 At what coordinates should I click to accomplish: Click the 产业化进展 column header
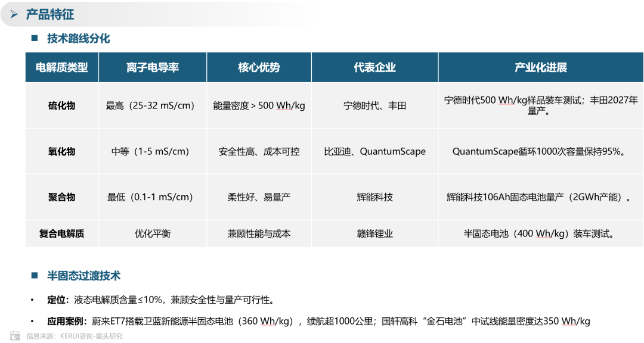tap(540, 67)
